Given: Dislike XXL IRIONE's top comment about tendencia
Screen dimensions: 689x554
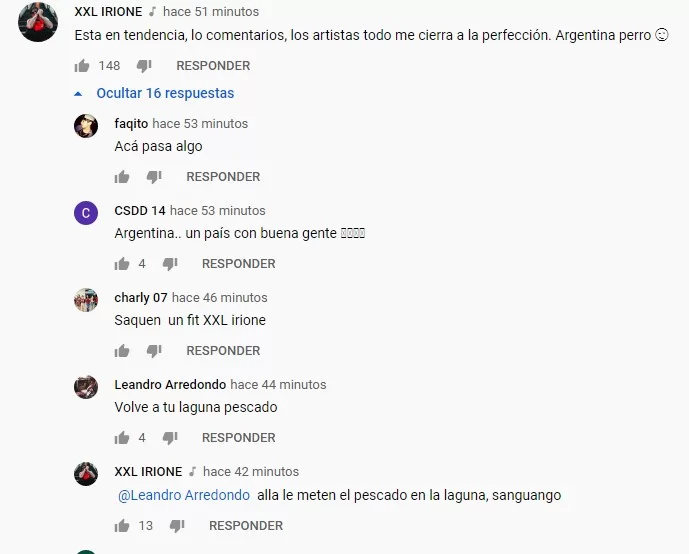Looking at the screenshot, I should pos(144,66).
